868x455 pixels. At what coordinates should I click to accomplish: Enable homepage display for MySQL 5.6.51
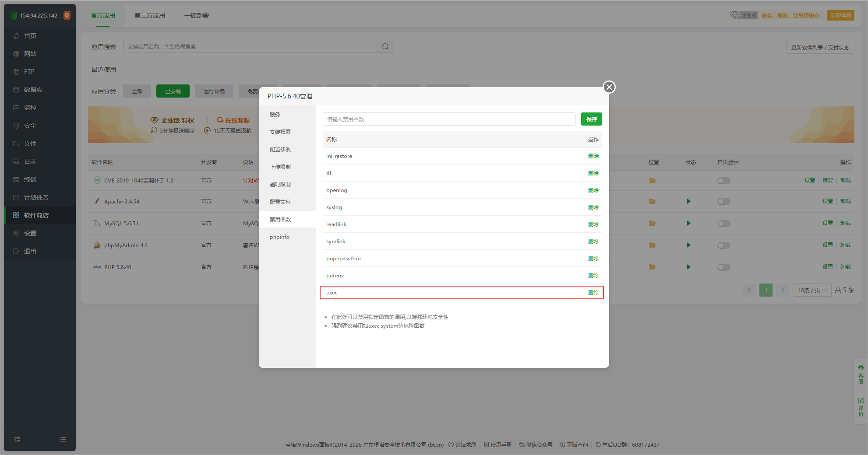click(723, 224)
